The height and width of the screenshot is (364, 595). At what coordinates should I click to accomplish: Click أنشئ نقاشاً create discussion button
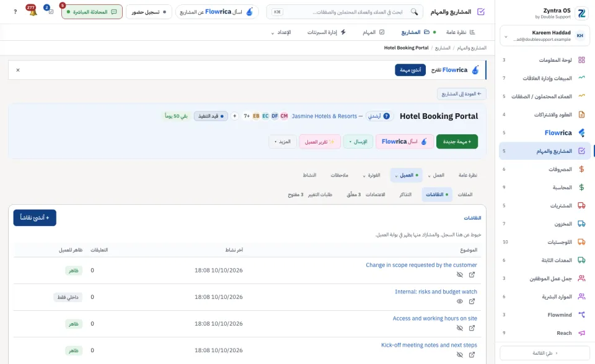click(x=35, y=218)
